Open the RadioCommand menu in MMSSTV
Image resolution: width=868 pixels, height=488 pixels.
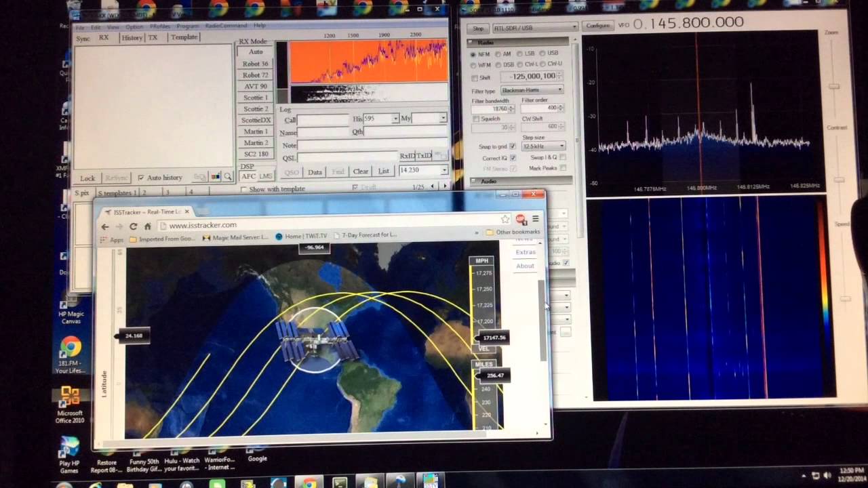click(226, 26)
